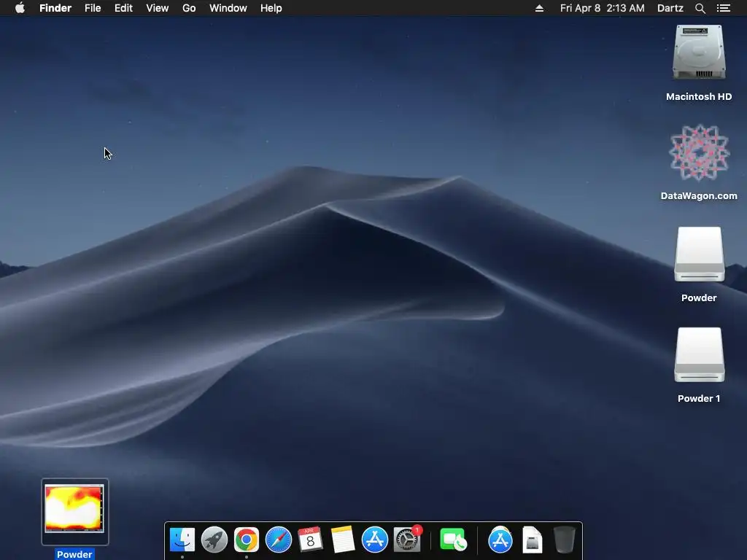The width and height of the screenshot is (747, 560).
Task: Open Notes in the Dock
Action: pyautogui.click(x=343, y=540)
